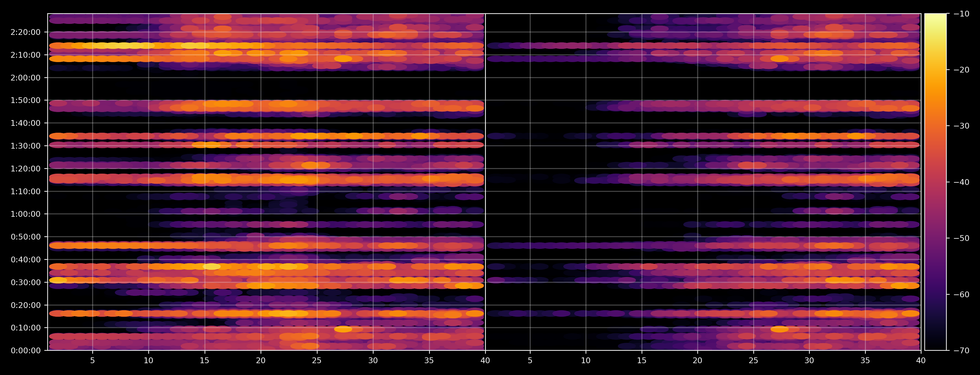Click x-axis label 10 of second heatmap
The width and height of the screenshot is (980, 375).
click(586, 360)
